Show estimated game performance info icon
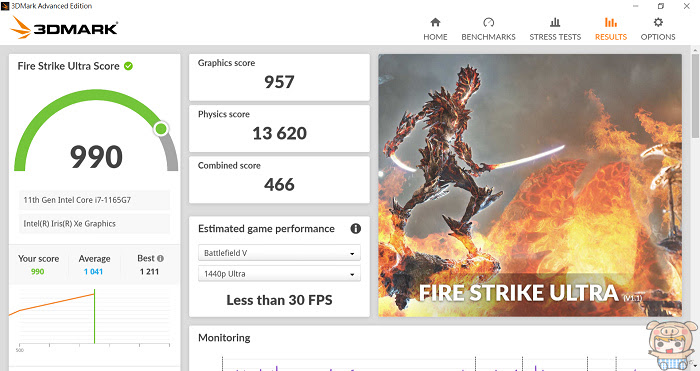This screenshot has height=371, width=700. click(x=355, y=229)
